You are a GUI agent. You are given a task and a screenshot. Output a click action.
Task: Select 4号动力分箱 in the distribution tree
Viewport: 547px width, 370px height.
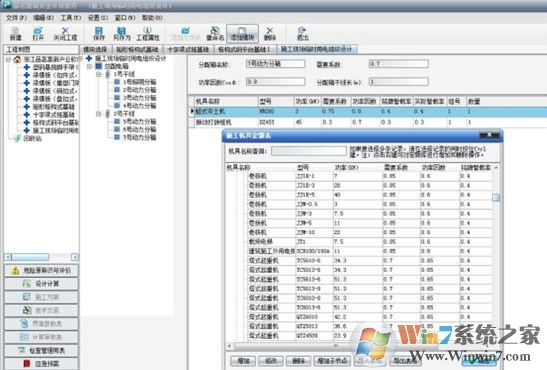[139, 105]
